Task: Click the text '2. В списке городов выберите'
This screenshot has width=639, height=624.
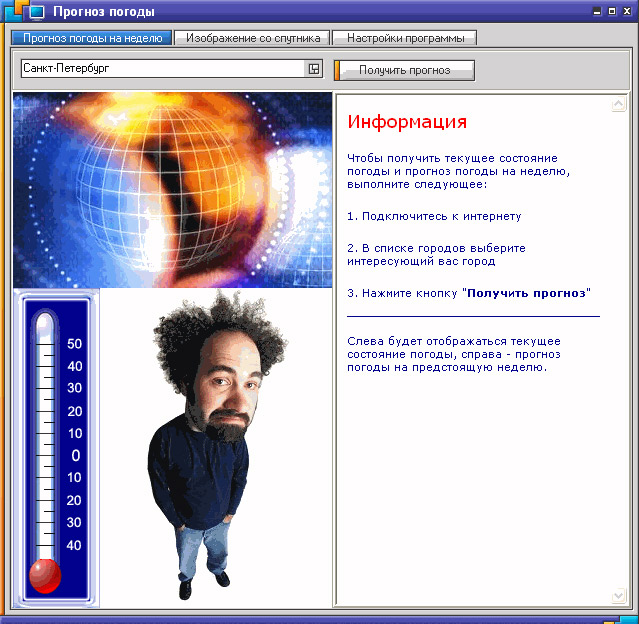Action: point(436,248)
